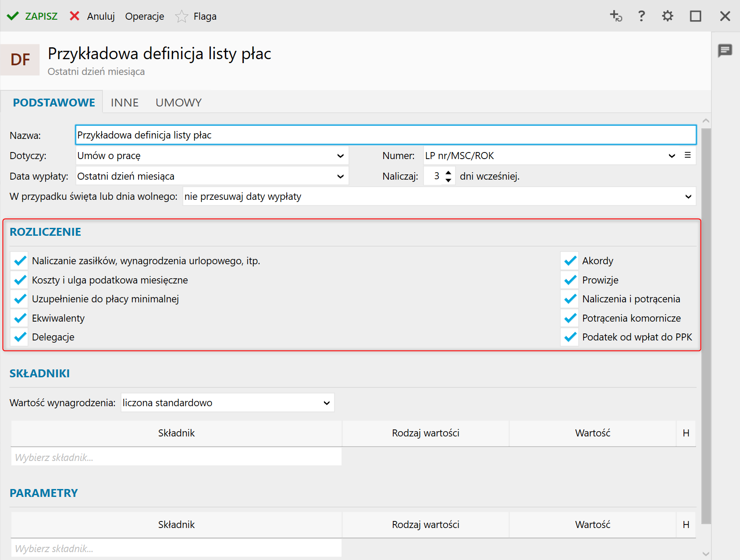Increase the Naliczaj days stepper
The image size is (740, 560).
coord(448,172)
